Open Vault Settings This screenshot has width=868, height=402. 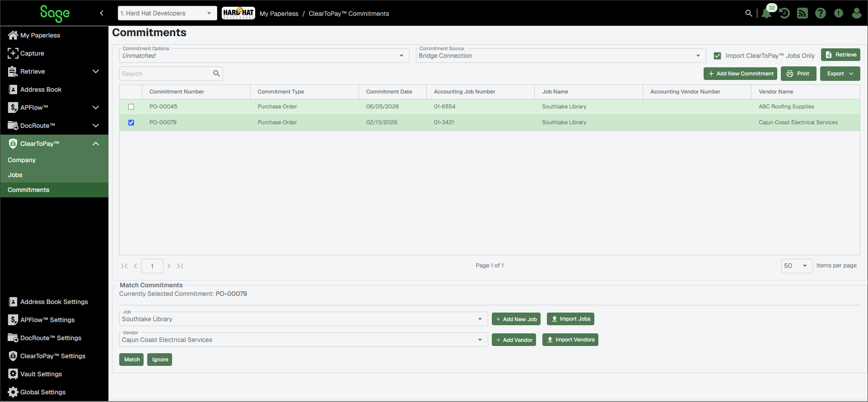[x=54, y=374]
